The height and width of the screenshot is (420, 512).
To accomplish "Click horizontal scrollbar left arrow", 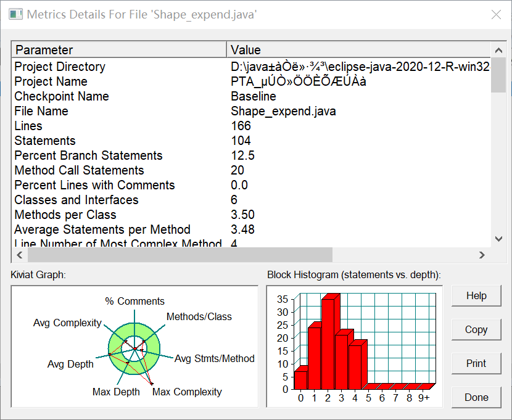I will (20, 255).
